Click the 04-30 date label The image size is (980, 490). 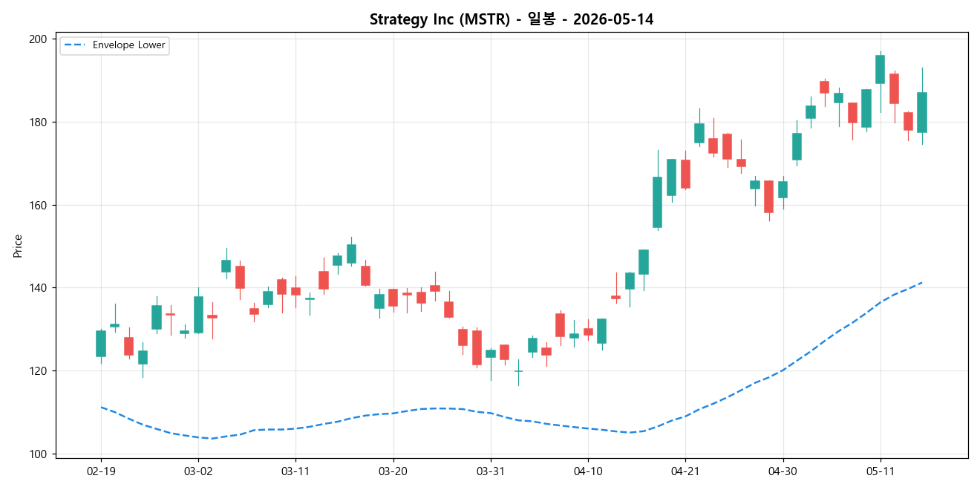click(783, 471)
